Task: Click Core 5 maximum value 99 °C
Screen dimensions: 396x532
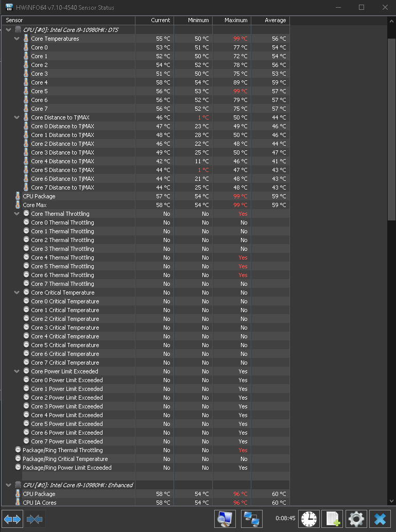Action: click(240, 91)
